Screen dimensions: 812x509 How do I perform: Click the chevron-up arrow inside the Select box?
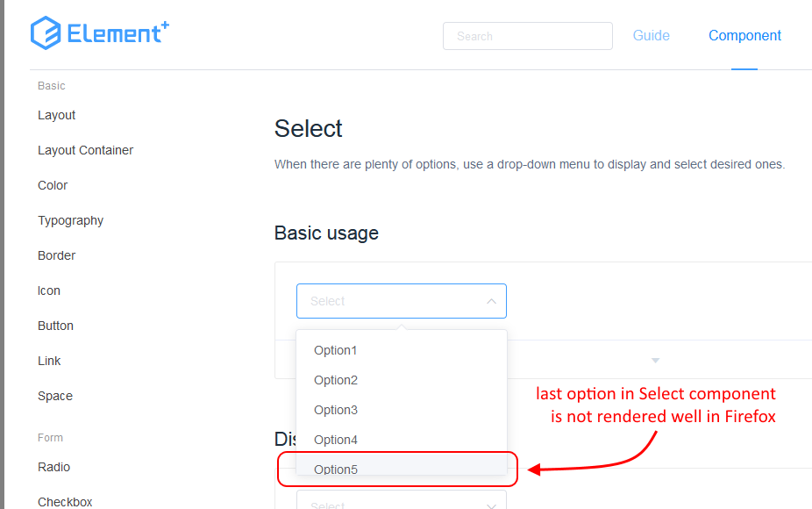click(491, 300)
